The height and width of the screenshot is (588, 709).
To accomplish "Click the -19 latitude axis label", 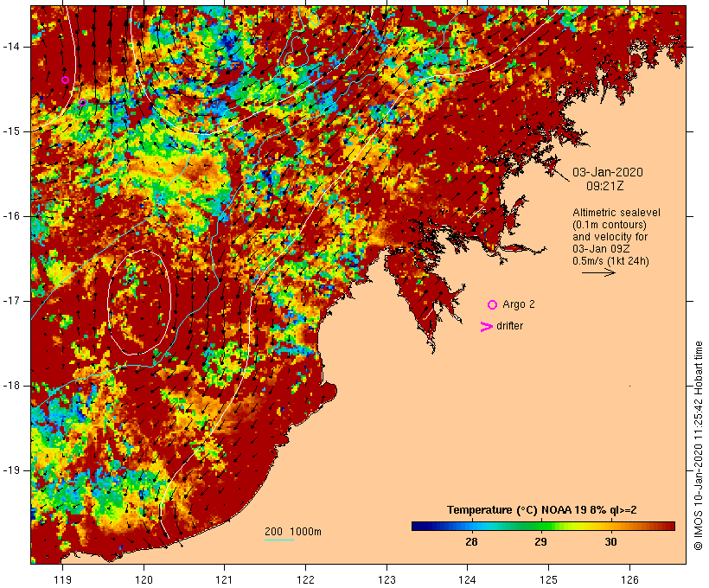I will pyautogui.click(x=10, y=470).
